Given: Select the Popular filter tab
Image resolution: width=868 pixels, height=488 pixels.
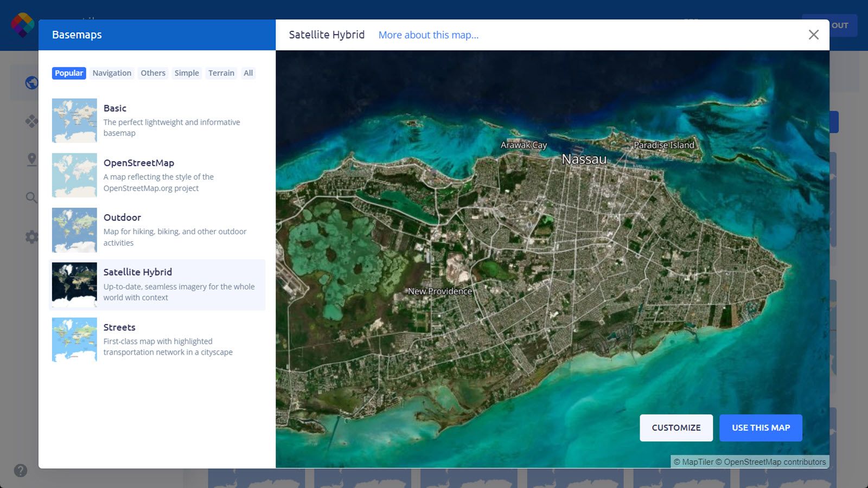Looking at the screenshot, I should tap(68, 73).
